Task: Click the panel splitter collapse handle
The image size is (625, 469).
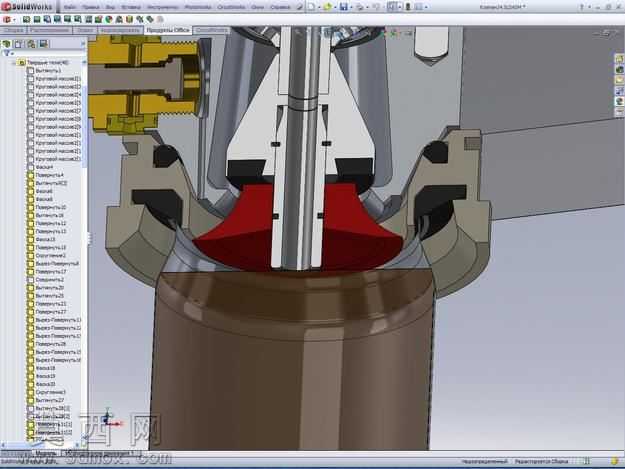Action: (x=90, y=239)
